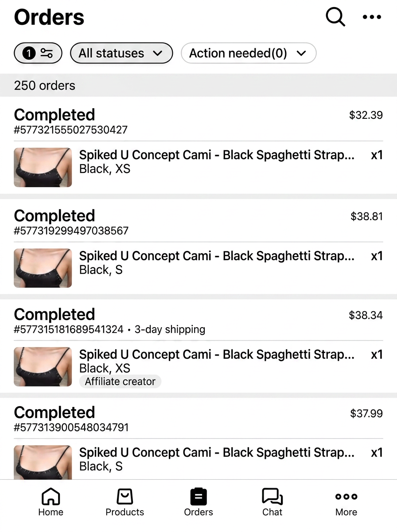Screen dimensions: 397x532
Task: Open the Products section icon
Action: coord(125,497)
